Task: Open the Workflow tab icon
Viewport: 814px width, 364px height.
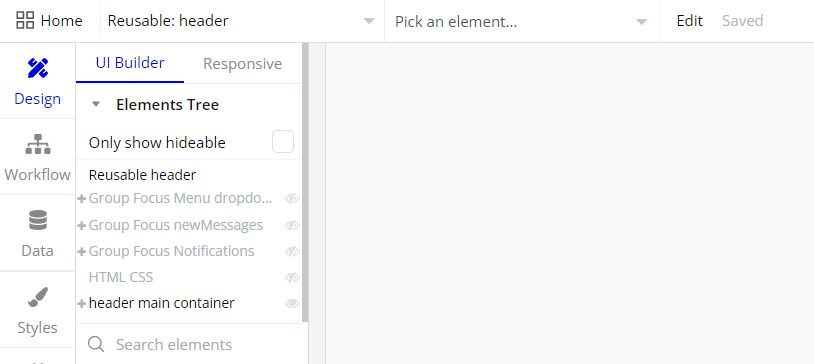Action: (37, 144)
